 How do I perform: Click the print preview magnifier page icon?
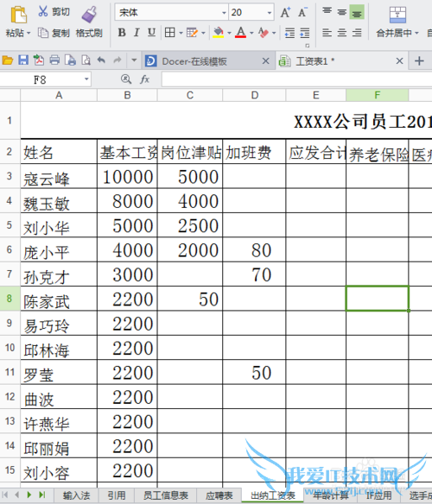click(x=86, y=60)
